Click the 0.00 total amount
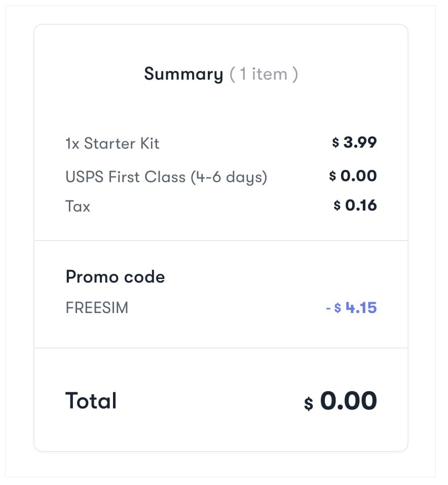The image size is (448, 485). (x=349, y=401)
